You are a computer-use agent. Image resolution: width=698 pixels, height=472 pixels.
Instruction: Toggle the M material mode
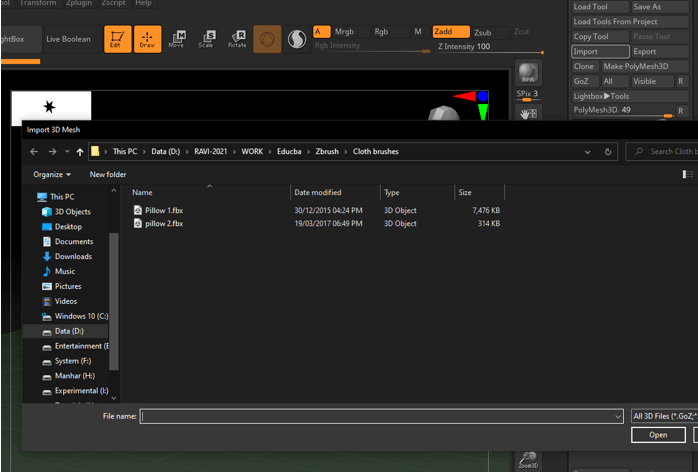[418, 32]
